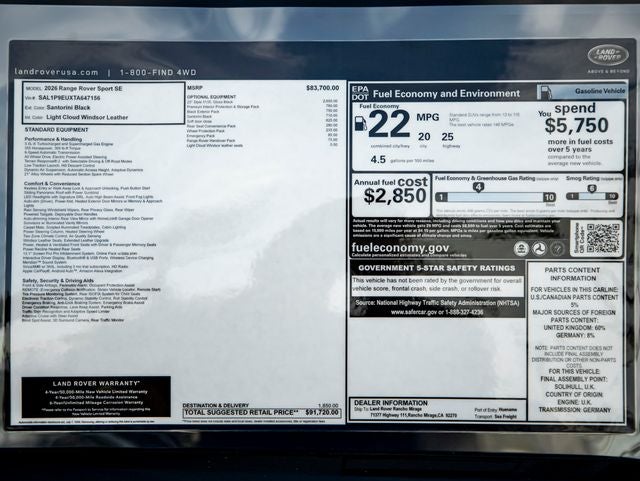The height and width of the screenshot is (481, 640).
Task: Click the $5,750 five-year fuel cost figure
Action: pyautogui.click(x=576, y=126)
